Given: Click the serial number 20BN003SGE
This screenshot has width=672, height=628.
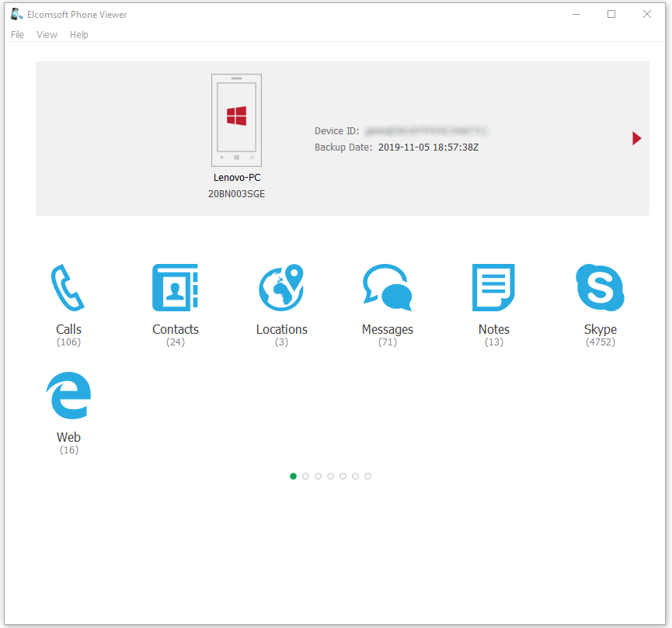Looking at the screenshot, I should (x=236, y=194).
